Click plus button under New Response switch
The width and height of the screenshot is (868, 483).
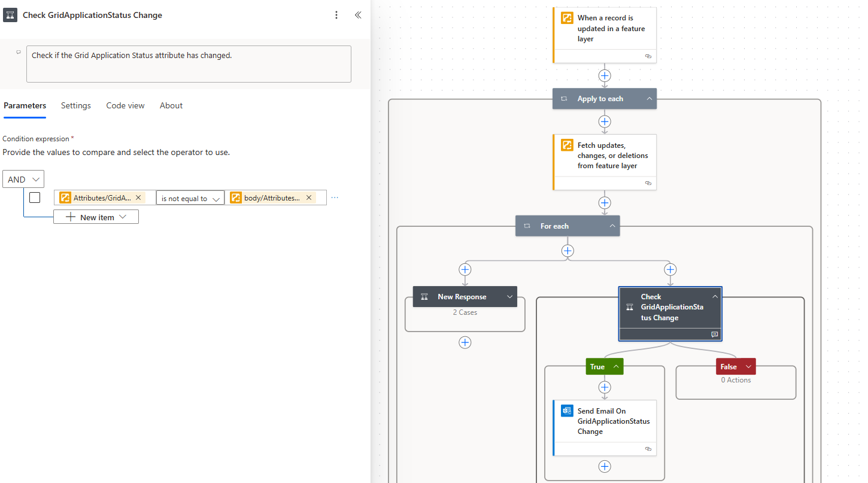point(465,342)
